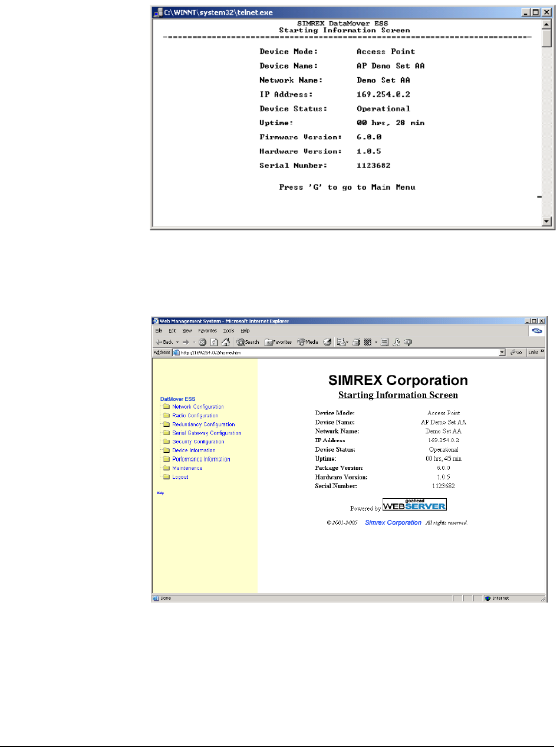Open the Security Configuration tree link
Image resolution: width=560 pixels, height=747 pixels.
pos(198,442)
